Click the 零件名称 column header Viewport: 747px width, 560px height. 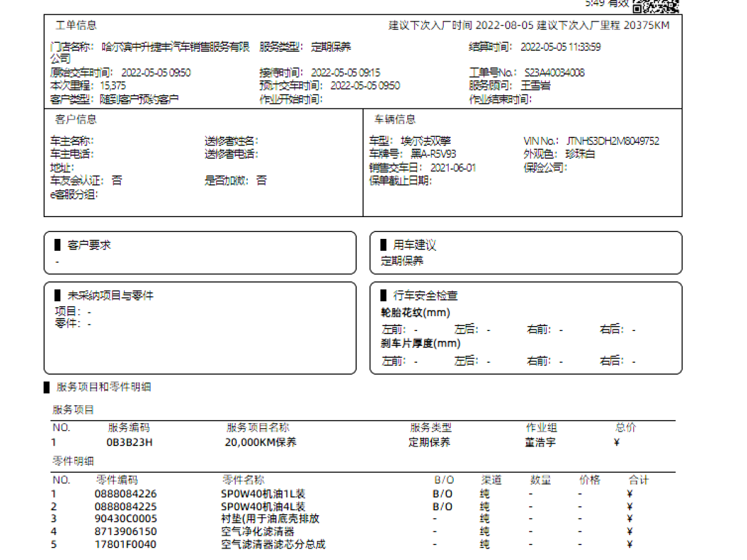pyautogui.click(x=243, y=480)
